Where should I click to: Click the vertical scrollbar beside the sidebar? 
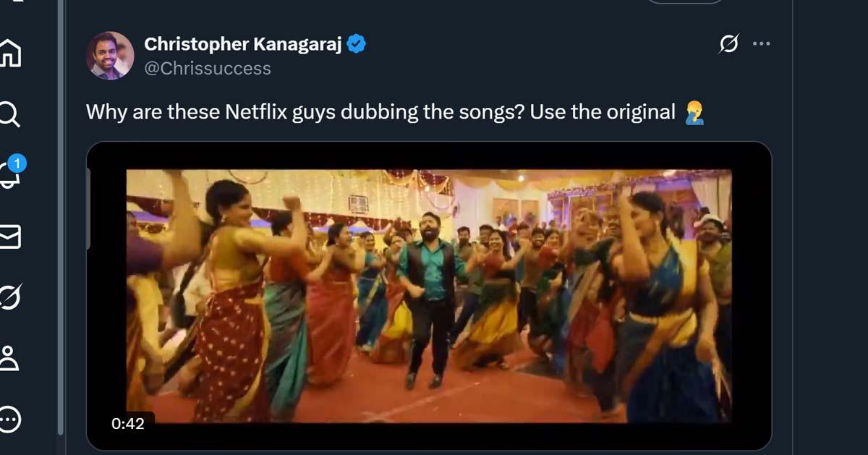[61, 217]
